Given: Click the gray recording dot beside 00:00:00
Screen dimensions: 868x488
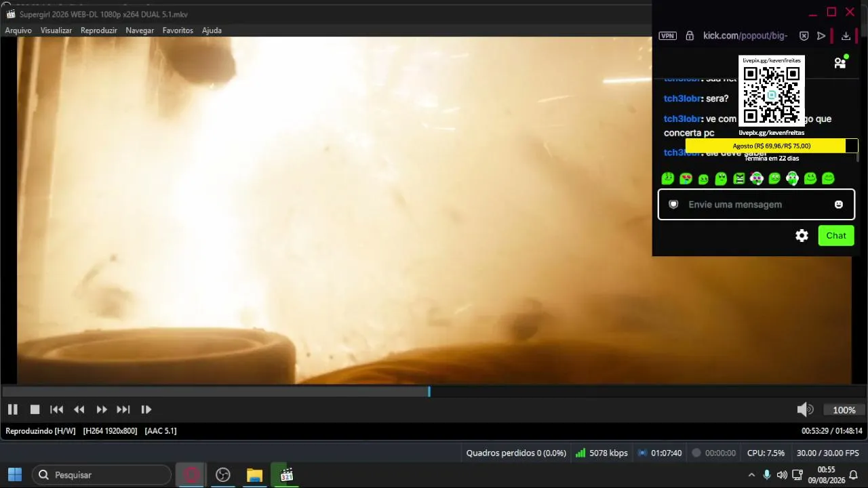Looking at the screenshot, I should tap(696, 453).
